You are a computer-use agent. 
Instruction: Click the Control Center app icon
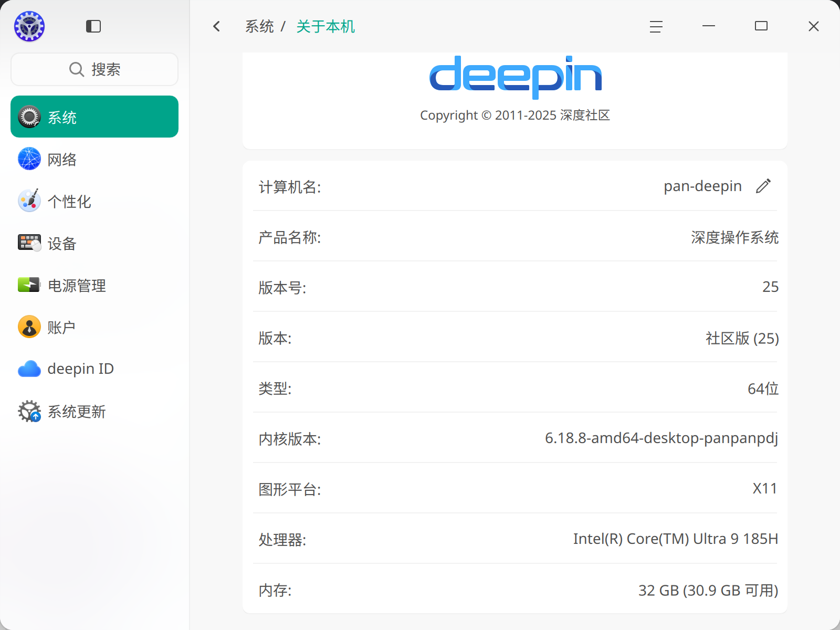pos(29,26)
